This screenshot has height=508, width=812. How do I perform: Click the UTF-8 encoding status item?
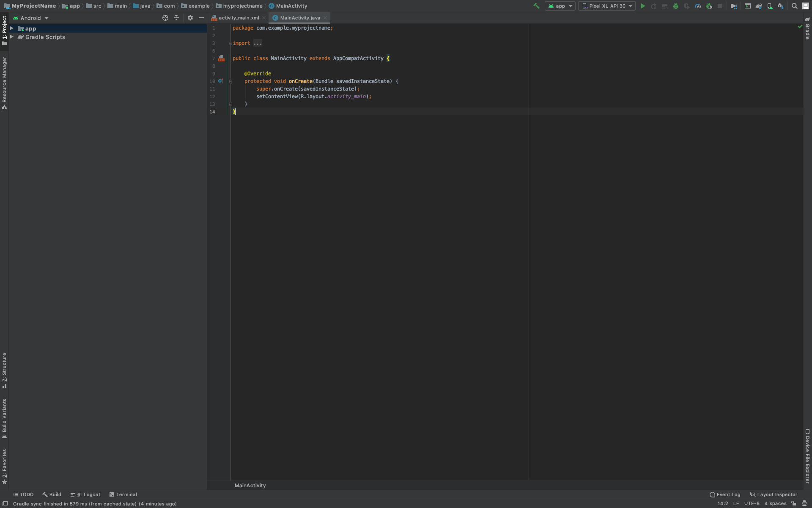point(752,503)
